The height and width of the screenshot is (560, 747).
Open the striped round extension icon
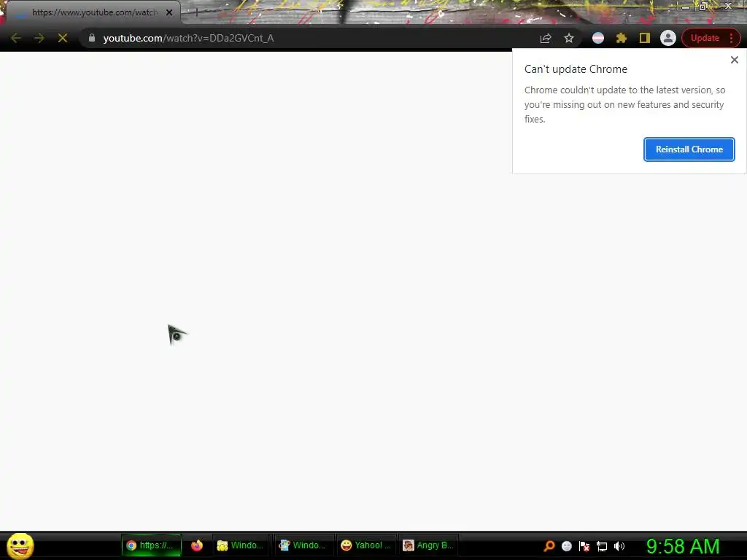[598, 38]
